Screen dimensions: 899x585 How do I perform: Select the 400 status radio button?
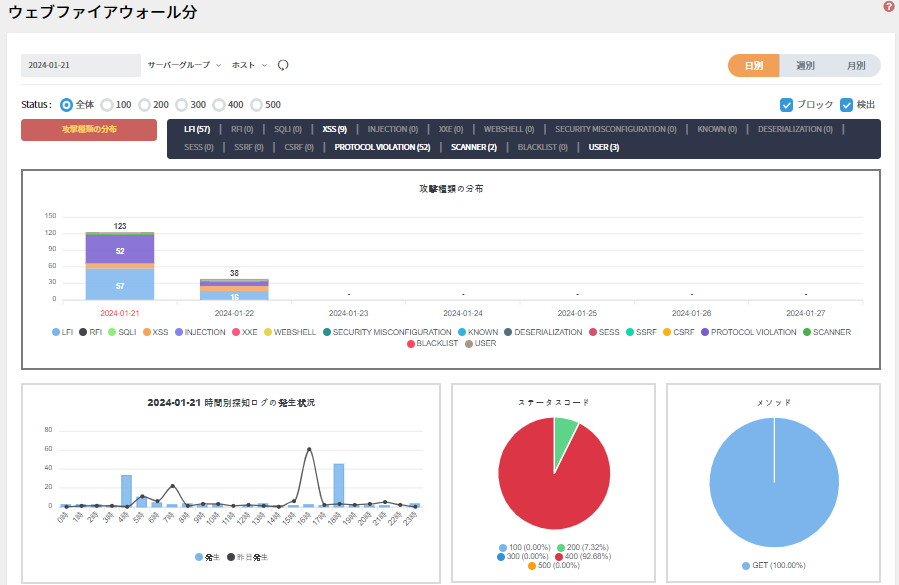click(220, 104)
